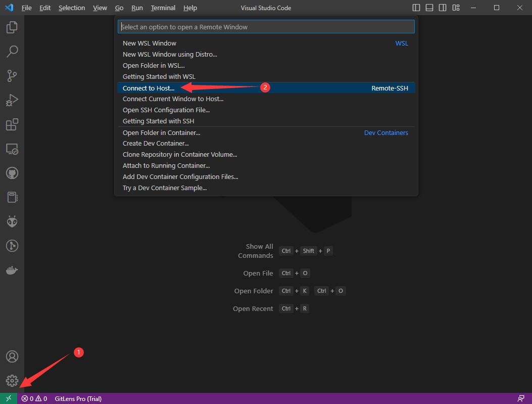Choose Connect to Host option
The image size is (532, 404).
pos(266,88)
